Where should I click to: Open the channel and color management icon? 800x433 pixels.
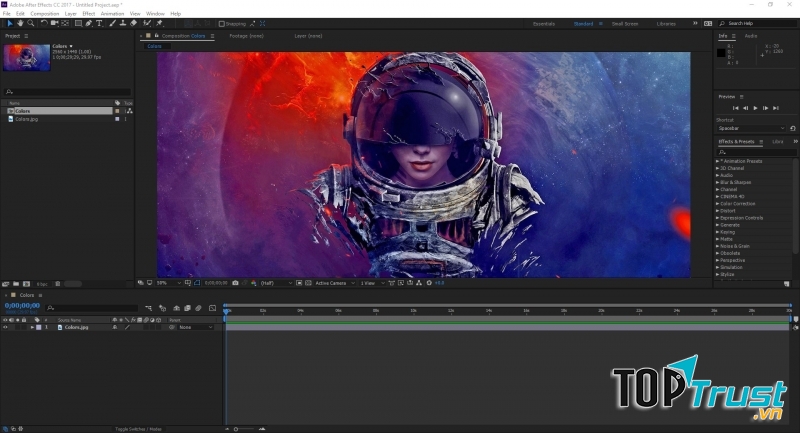click(x=253, y=283)
